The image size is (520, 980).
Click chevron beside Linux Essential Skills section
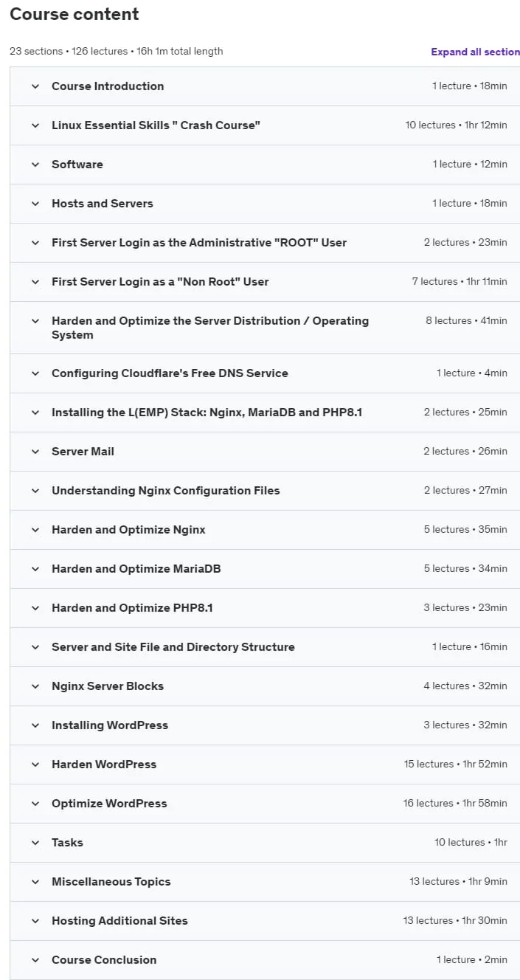35,125
